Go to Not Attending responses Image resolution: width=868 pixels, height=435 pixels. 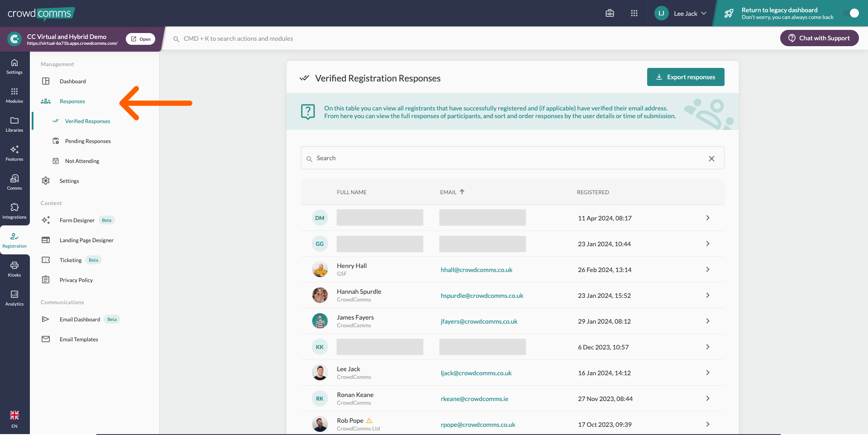(82, 161)
